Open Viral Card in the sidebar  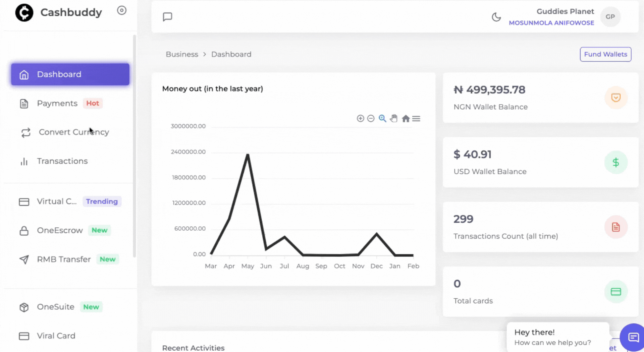pos(70,336)
